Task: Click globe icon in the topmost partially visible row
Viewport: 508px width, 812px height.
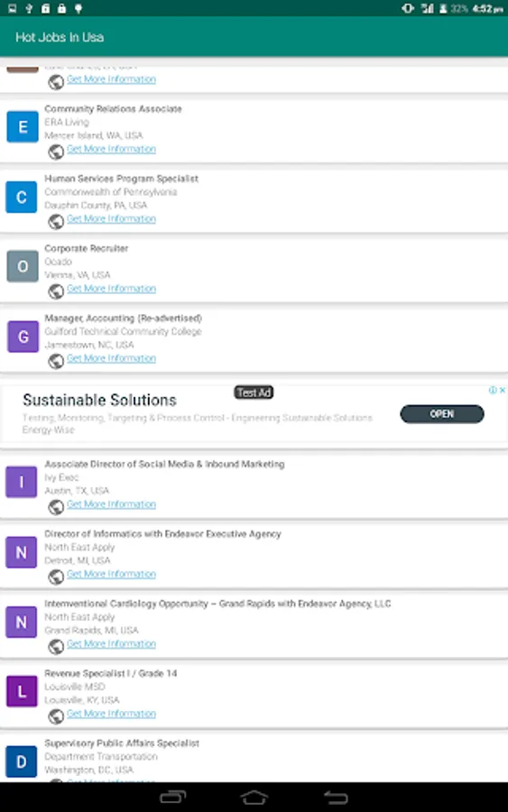Action: click(x=56, y=82)
